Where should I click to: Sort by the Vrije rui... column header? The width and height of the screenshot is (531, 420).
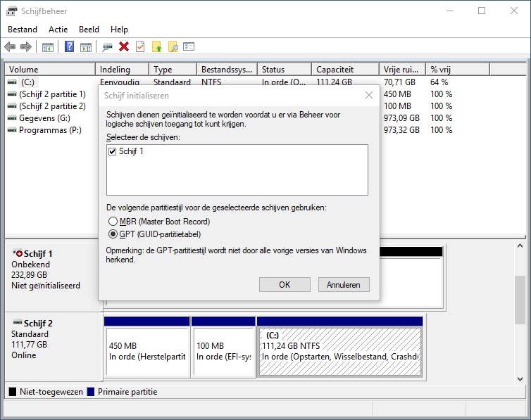pyautogui.click(x=403, y=70)
